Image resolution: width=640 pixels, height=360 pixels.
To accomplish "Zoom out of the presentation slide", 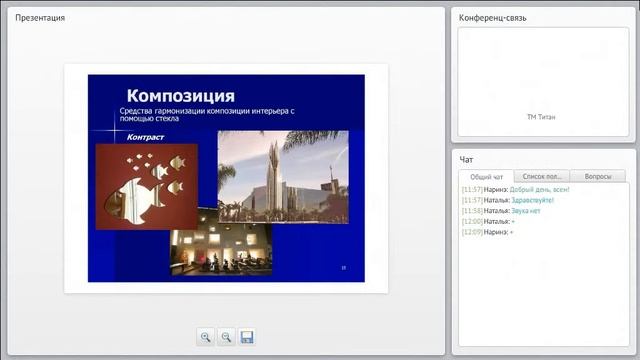I will [226, 337].
